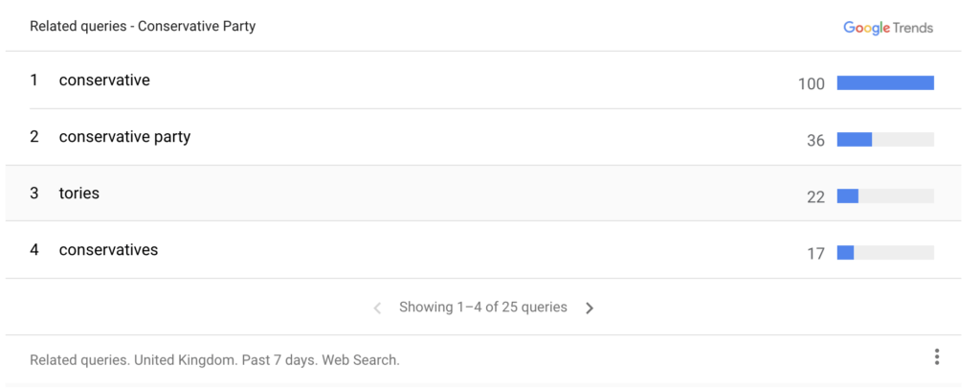Click rank number 4 beside conservatives
Viewport: 980px width, 389px height.
pos(33,249)
